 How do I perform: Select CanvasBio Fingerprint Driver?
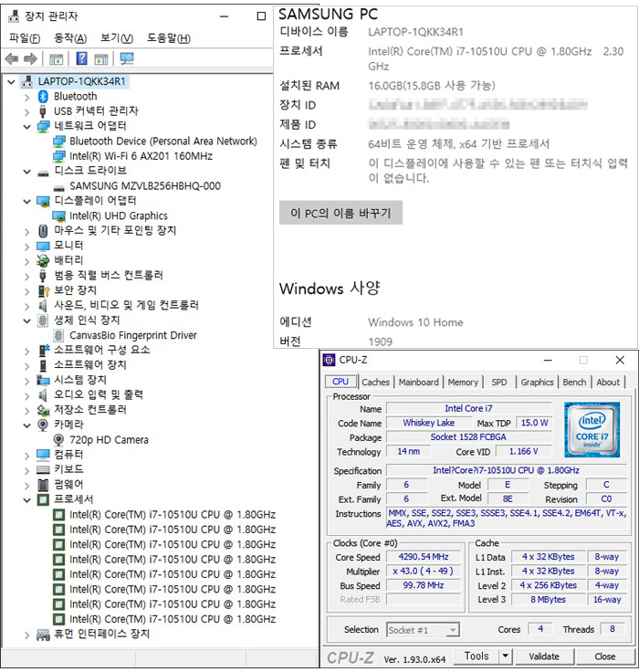pos(133,335)
